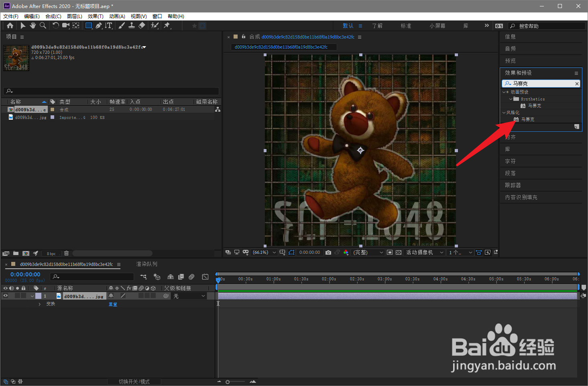The width and height of the screenshot is (588, 386).
Task: Select the Clone Stamp tool
Action: [132, 26]
